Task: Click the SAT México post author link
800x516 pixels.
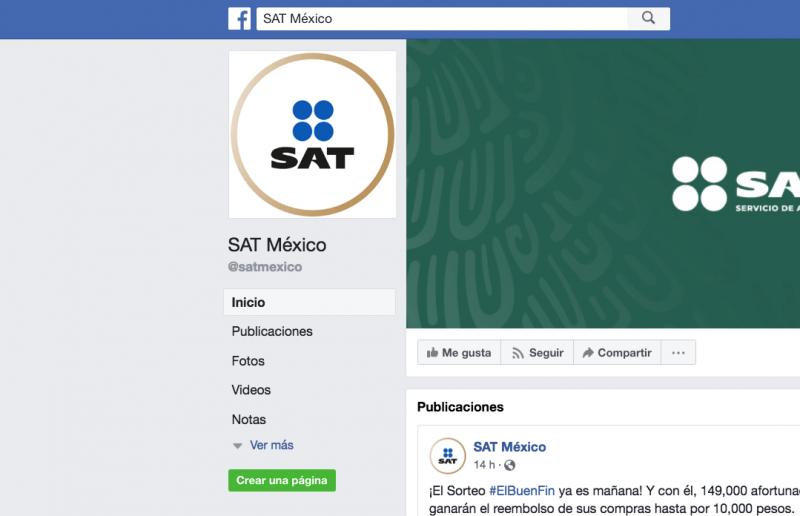Action: [510, 447]
